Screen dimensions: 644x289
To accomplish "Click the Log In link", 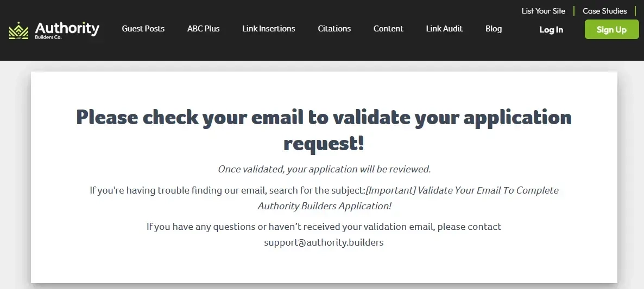I will click(x=551, y=30).
